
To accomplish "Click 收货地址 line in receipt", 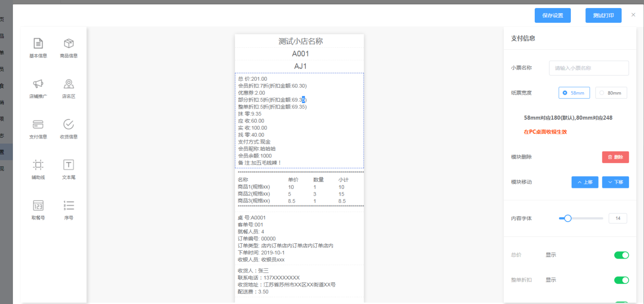I will tap(286, 285).
